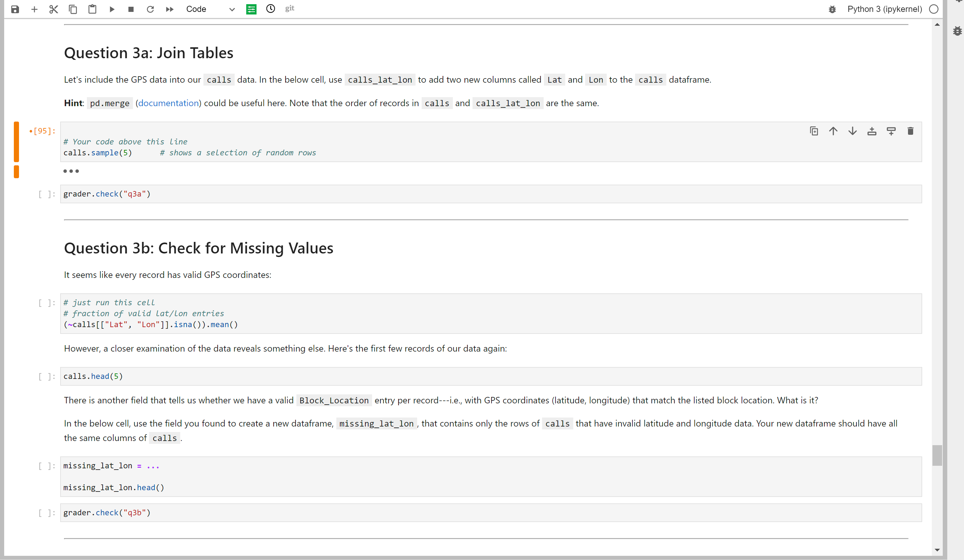Save the notebook with the disk icon
This screenshot has width=964, height=560.
click(x=15, y=9)
